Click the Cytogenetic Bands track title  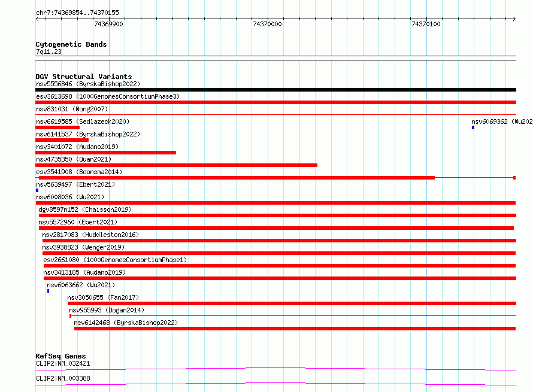[x=71, y=44]
